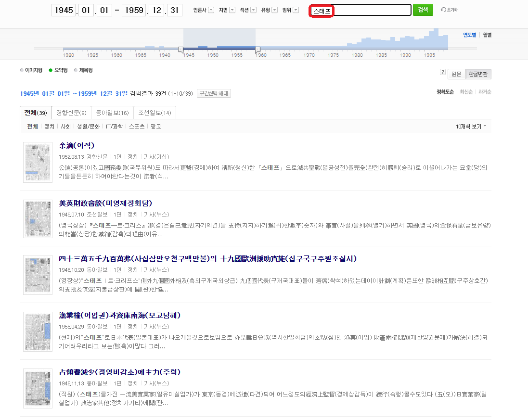Click the start date text 1945년 01월 01일

[x=45, y=93]
